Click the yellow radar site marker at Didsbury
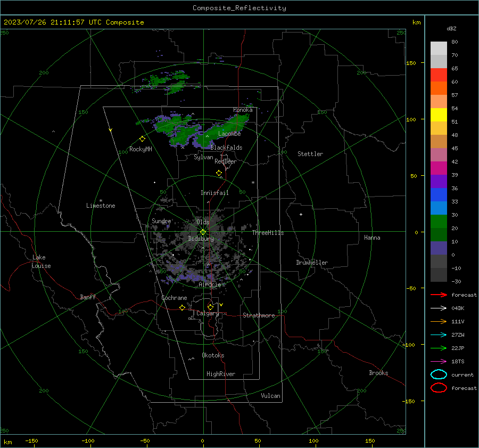The width and height of the screenshot is (479, 448). 203,232
